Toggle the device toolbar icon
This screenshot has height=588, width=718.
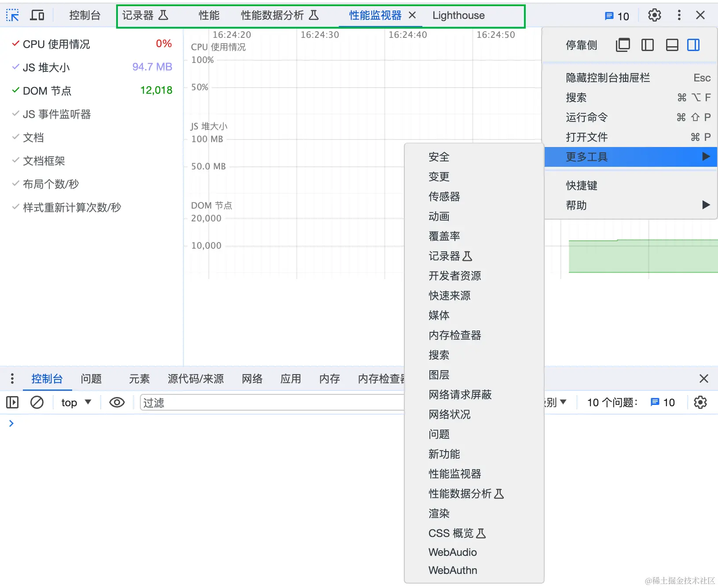pyautogui.click(x=37, y=15)
